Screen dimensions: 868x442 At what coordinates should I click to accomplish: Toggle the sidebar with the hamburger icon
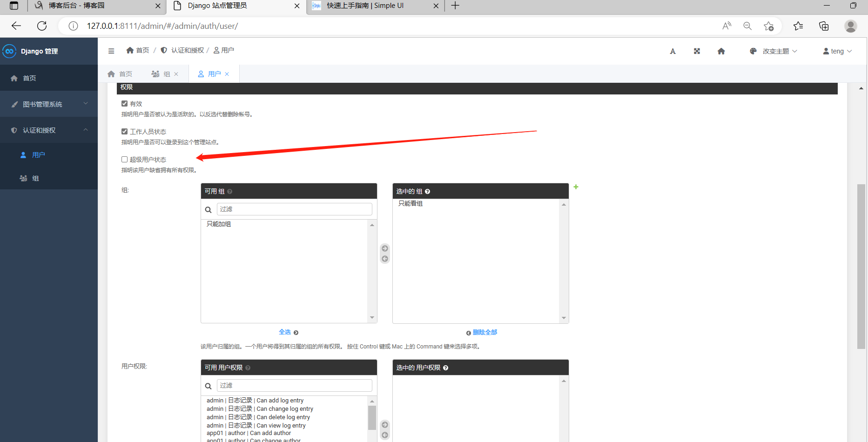point(111,51)
